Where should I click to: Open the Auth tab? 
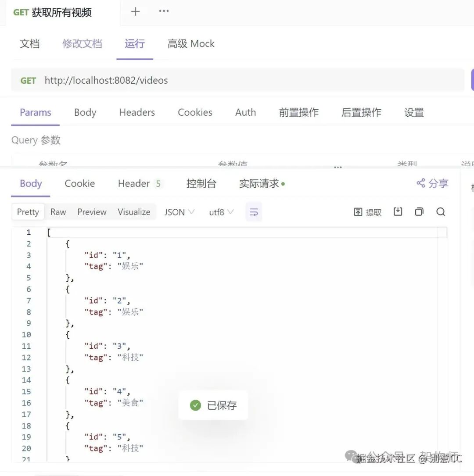245,112
